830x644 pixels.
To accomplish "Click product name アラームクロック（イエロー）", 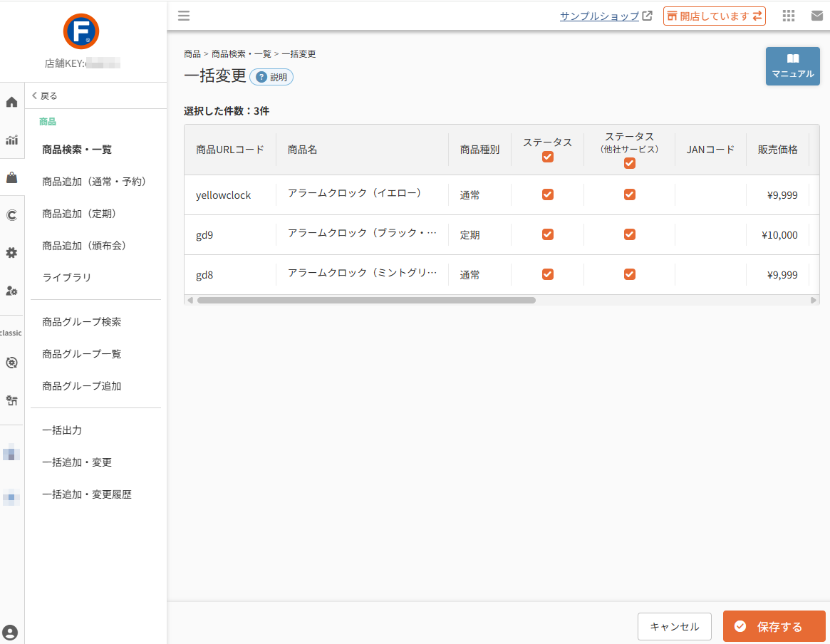I will click(x=354, y=193).
